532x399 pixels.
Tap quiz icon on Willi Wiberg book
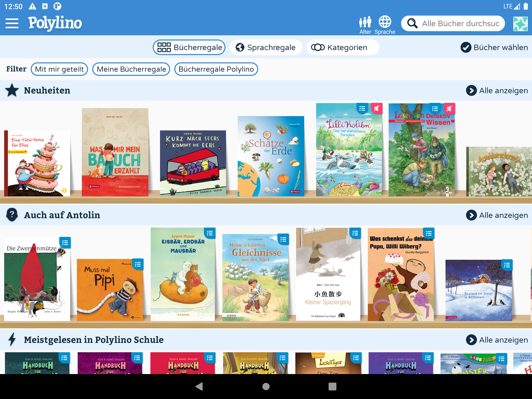pyautogui.click(x=429, y=233)
